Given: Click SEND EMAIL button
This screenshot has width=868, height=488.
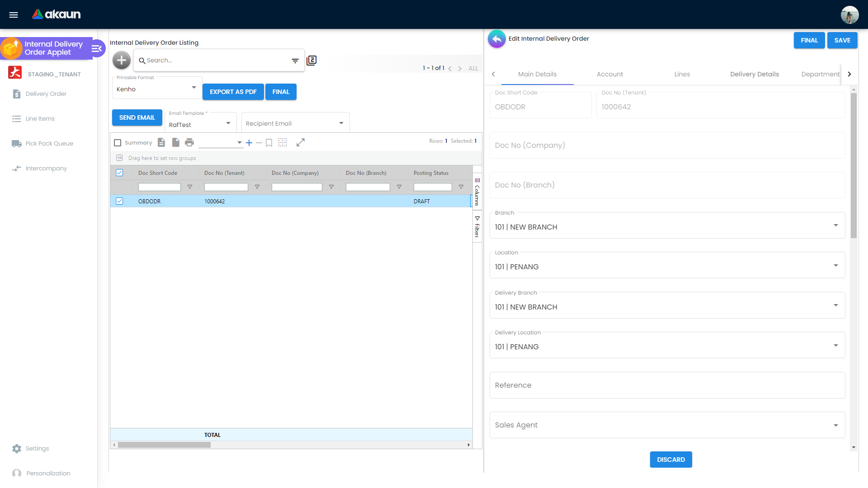Looking at the screenshot, I should click(x=137, y=117).
